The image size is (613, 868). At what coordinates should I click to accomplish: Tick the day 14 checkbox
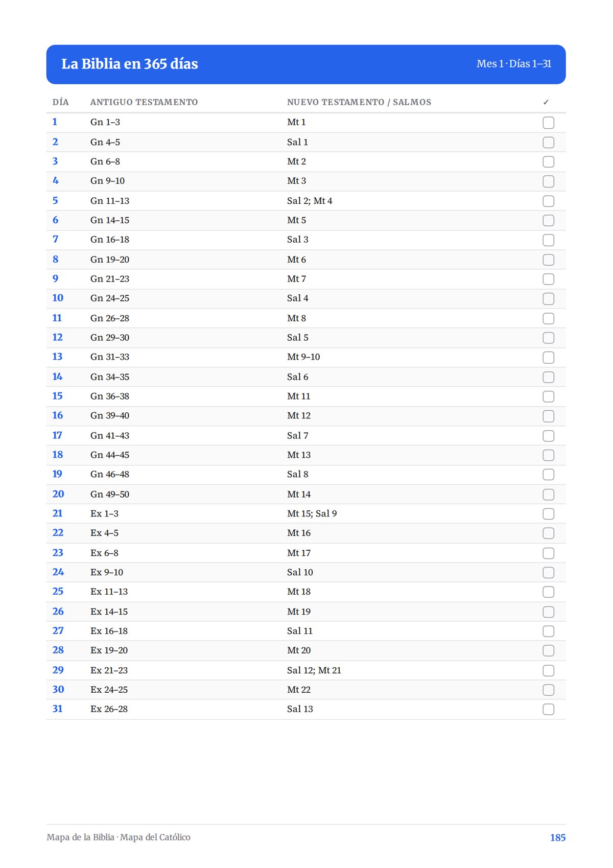click(548, 378)
